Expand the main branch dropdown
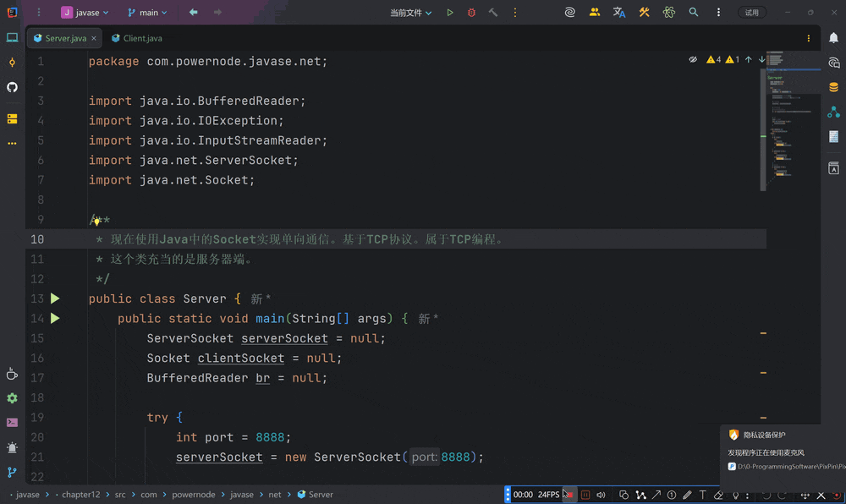 click(146, 13)
